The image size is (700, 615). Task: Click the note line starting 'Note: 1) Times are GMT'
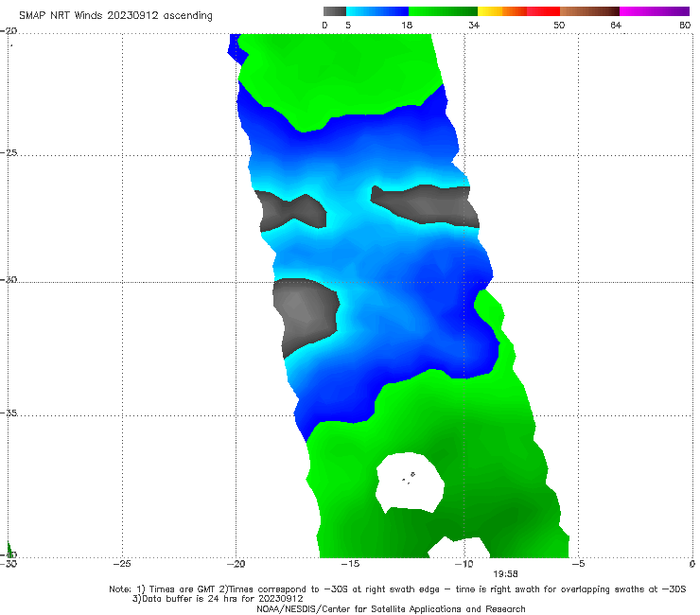pyautogui.click(x=397, y=589)
